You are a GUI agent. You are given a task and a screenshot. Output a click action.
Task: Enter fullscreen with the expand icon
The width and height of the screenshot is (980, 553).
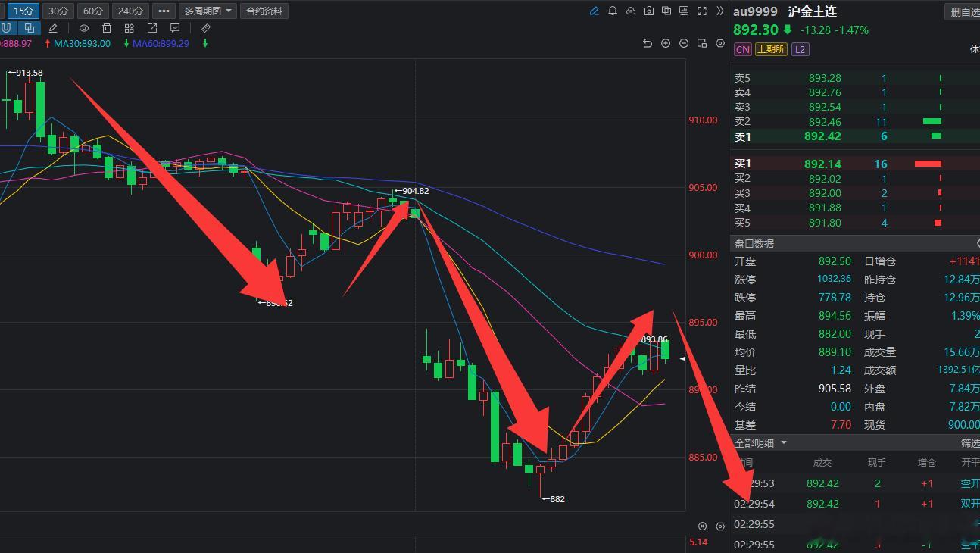(702, 11)
